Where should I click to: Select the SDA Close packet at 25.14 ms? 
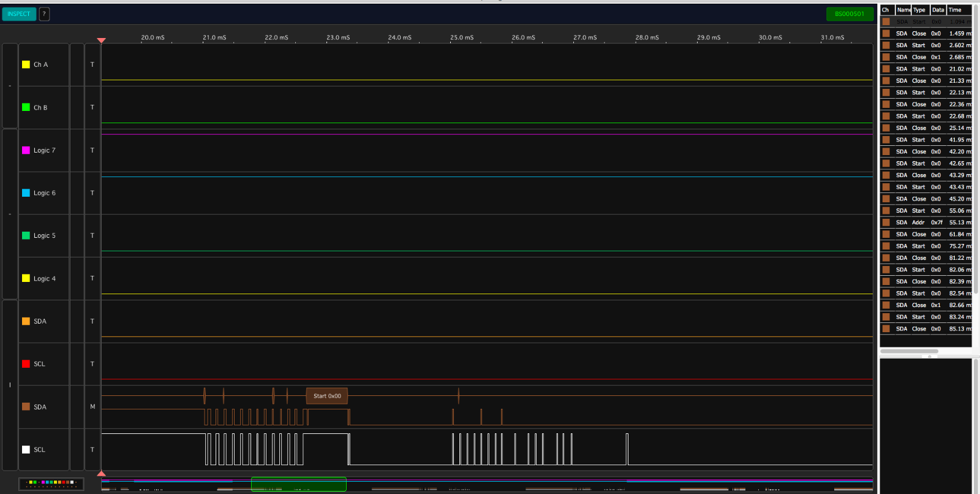point(926,128)
